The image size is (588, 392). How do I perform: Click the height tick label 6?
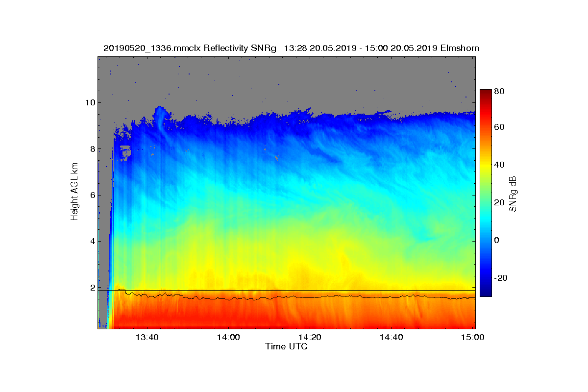(x=93, y=195)
